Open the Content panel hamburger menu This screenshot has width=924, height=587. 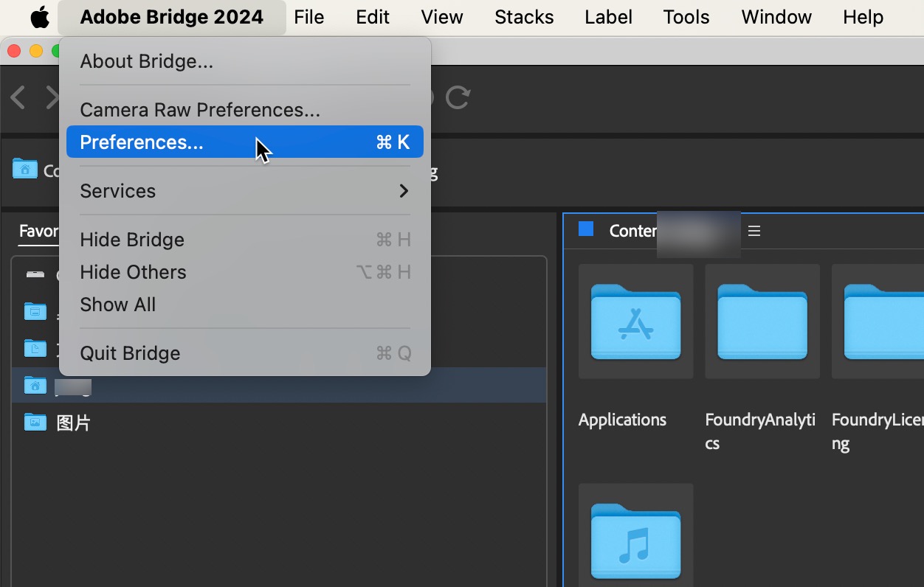[x=754, y=231]
